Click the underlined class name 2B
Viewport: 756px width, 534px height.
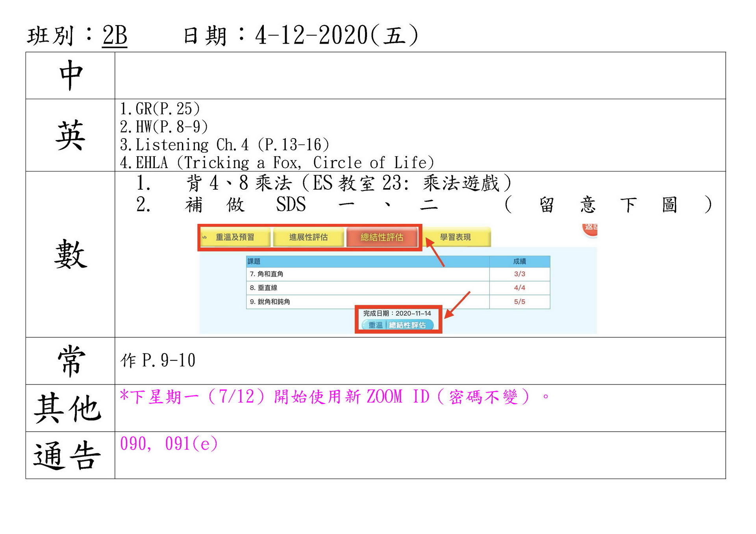115,36
